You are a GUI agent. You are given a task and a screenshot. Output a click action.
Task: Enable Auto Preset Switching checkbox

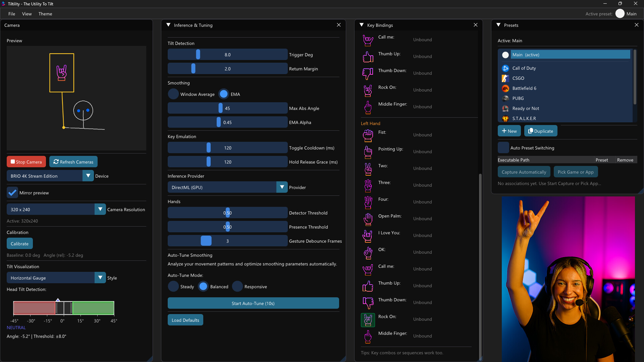(x=503, y=148)
